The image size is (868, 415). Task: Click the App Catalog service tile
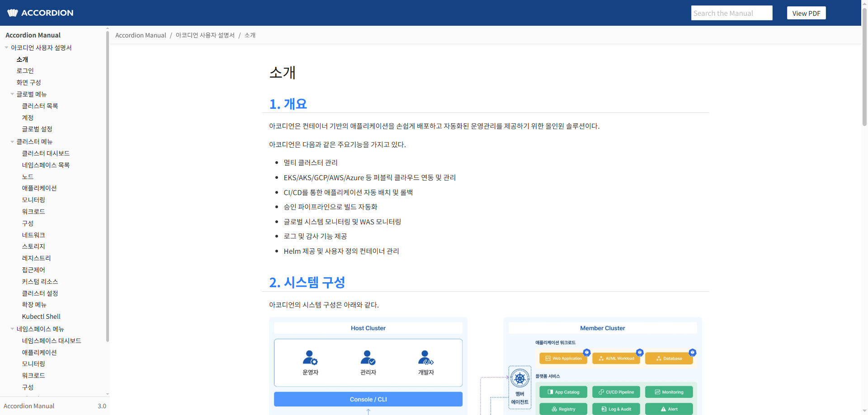pos(563,392)
